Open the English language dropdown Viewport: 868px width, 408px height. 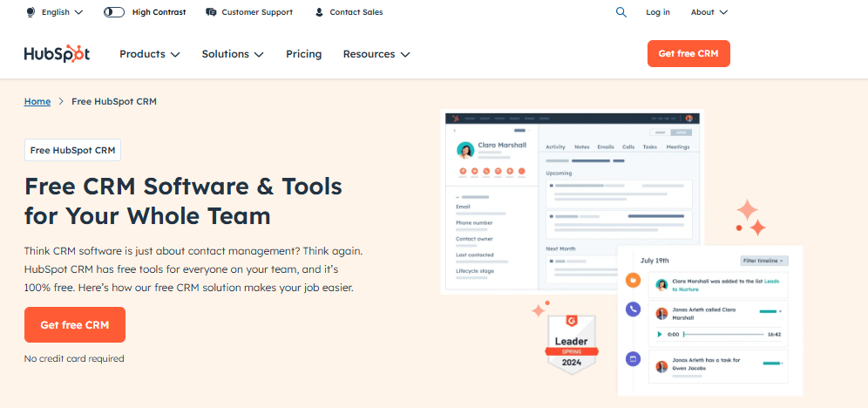pyautogui.click(x=62, y=11)
